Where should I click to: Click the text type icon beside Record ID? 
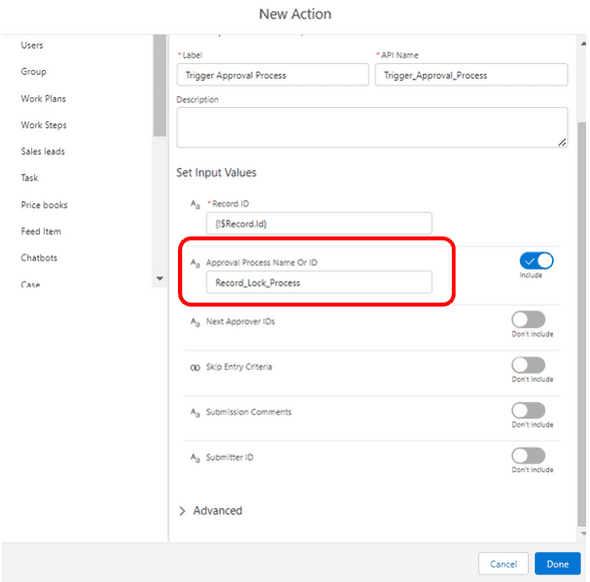click(195, 204)
